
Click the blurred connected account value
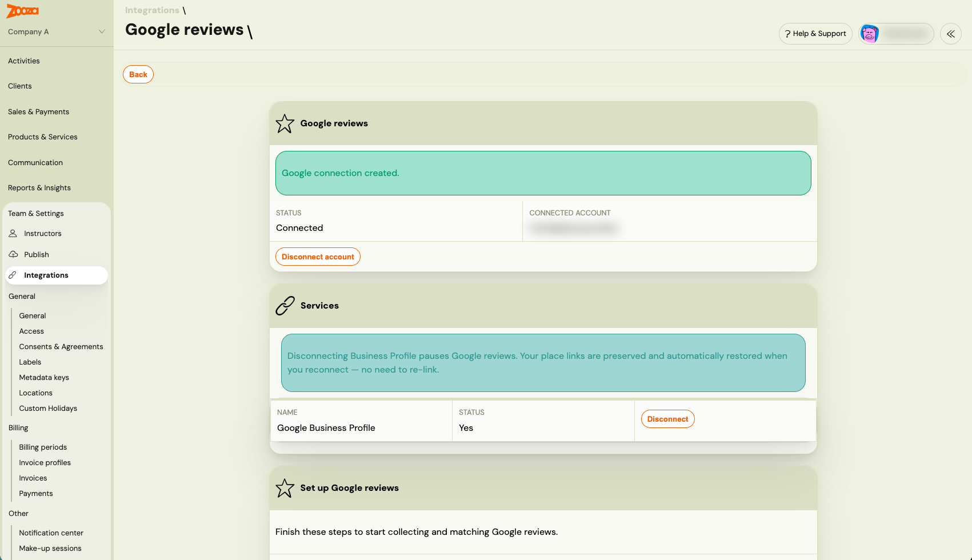[x=574, y=228]
